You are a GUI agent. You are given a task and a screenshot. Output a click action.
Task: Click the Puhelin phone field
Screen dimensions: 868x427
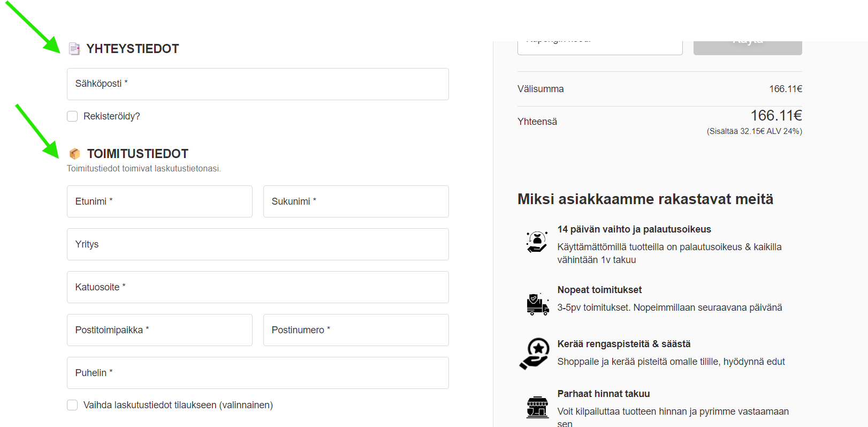[258, 373]
